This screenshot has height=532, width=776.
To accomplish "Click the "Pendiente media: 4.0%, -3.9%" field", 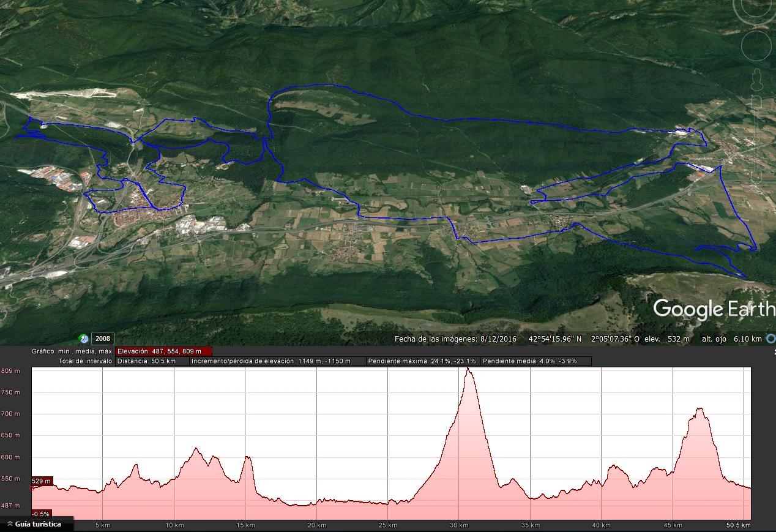I will [536, 361].
